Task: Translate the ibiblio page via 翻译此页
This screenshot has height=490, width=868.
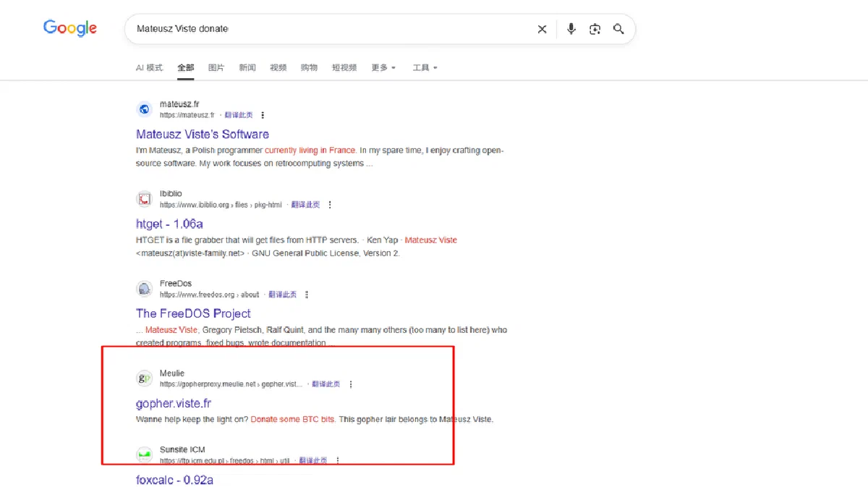Action: tap(305, 205)
